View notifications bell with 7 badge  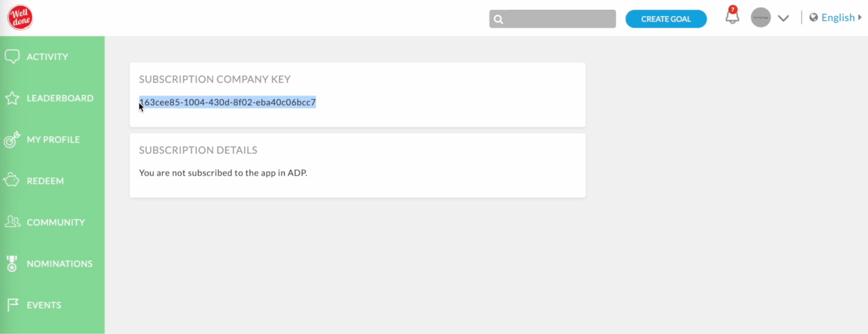click(x=732, y=16)
